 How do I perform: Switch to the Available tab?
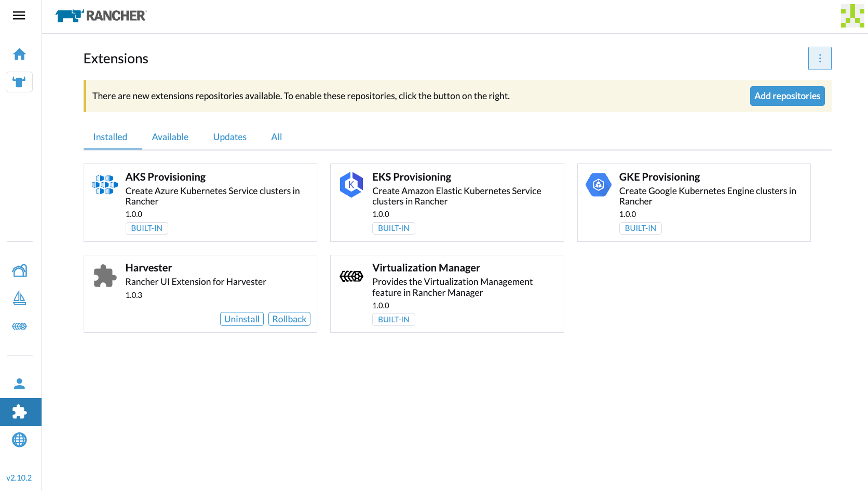point(170,137)
